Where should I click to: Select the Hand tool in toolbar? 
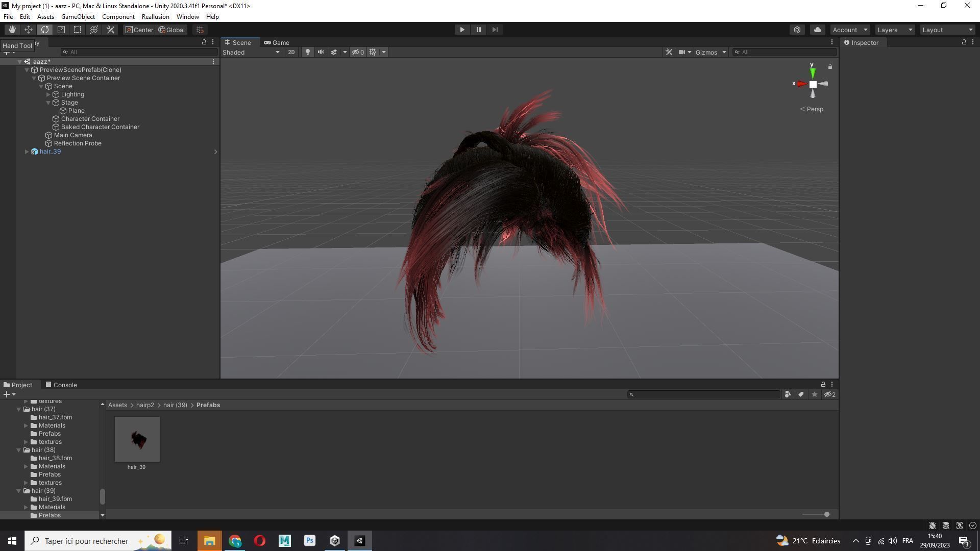(12, 30)
